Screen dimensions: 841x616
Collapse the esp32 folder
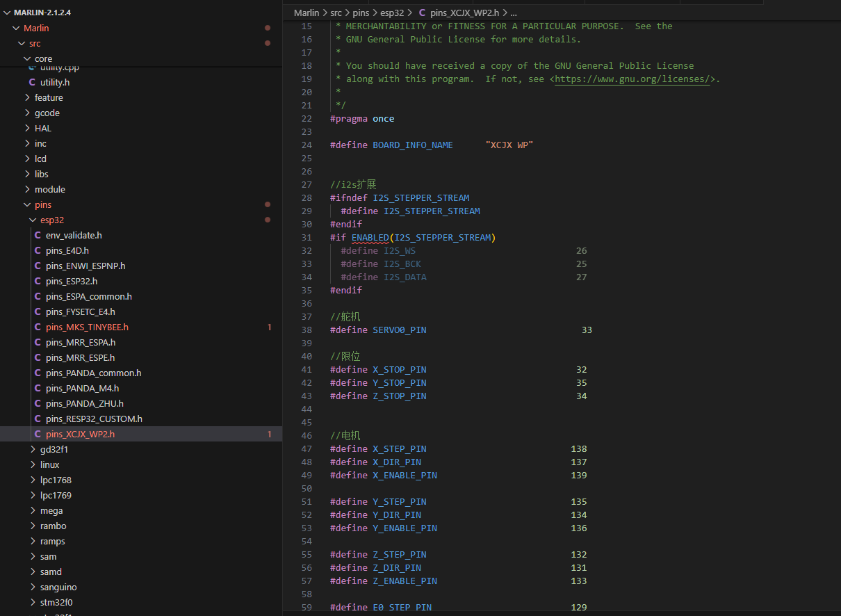click(x=33, y=220)
